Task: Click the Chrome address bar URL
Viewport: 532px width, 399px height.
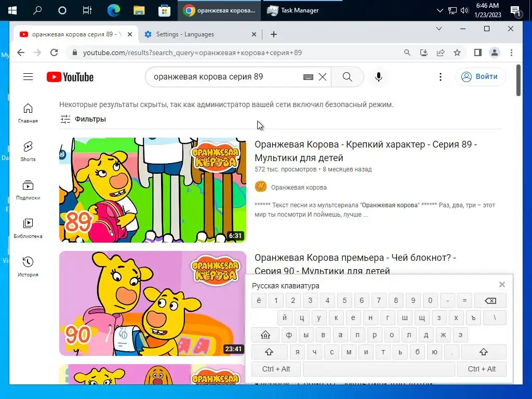Action: tap(192, 52)
